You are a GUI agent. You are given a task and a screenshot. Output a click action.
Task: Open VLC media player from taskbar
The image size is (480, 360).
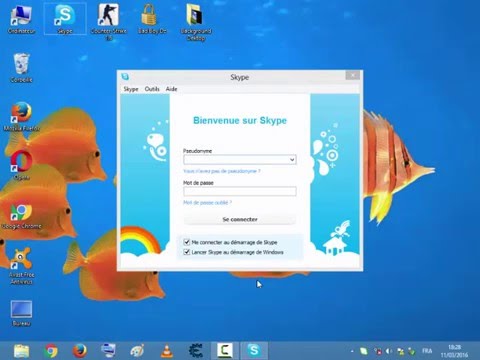(167, 351)
